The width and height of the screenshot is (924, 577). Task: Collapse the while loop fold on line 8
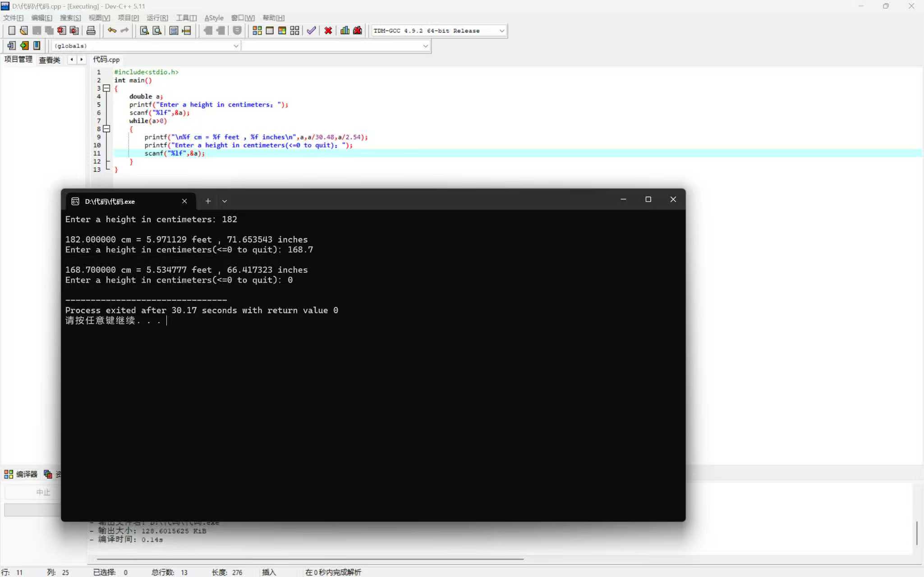click(106, 129)
